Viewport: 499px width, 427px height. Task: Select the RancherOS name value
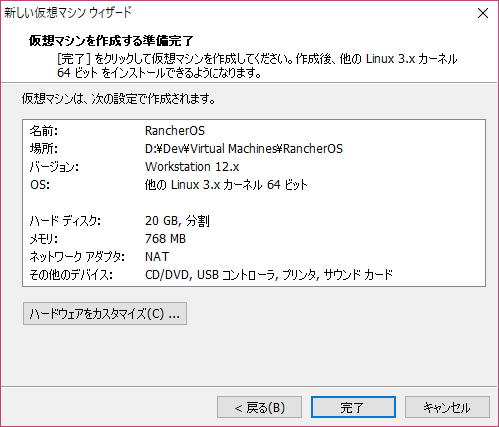pyautogui.click(x=175, y=131)
